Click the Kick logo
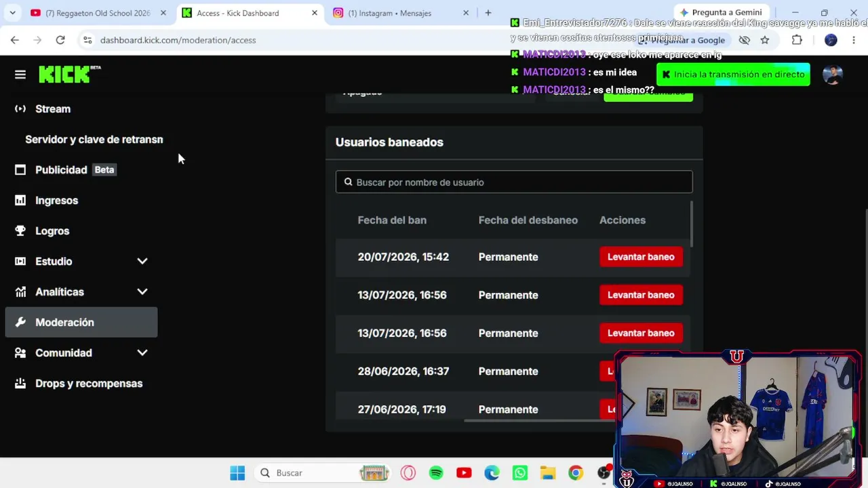The image size is (868, 488). point(69,74)
